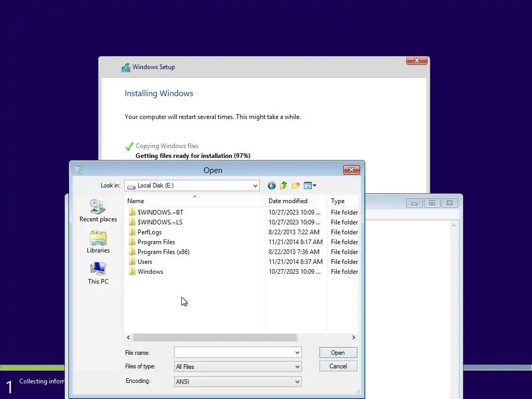Select This PC in sidebar
532x399 pixels.
(98, 273)
